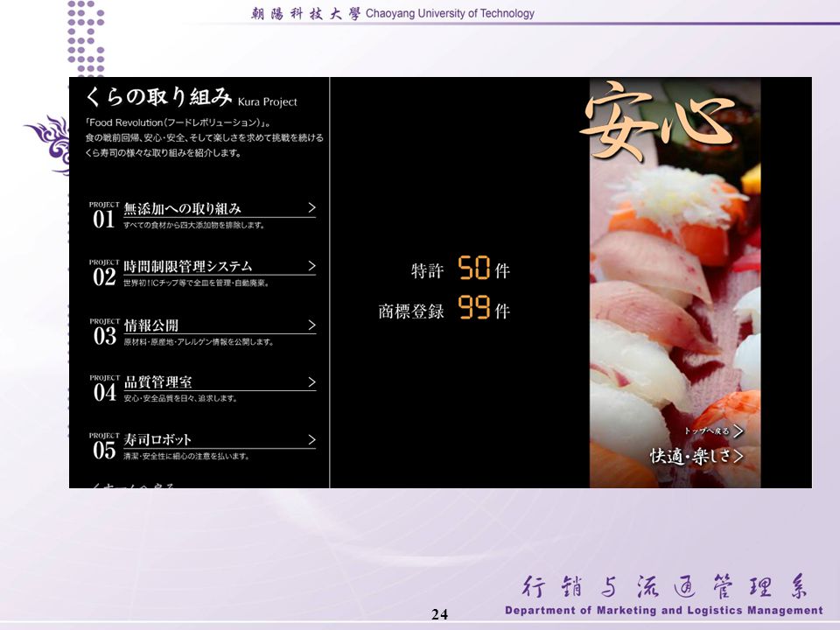The width and height of the screenshot is (840, 630).
Task: Click the sushi photo panel
Action: [x=675, y=283]
